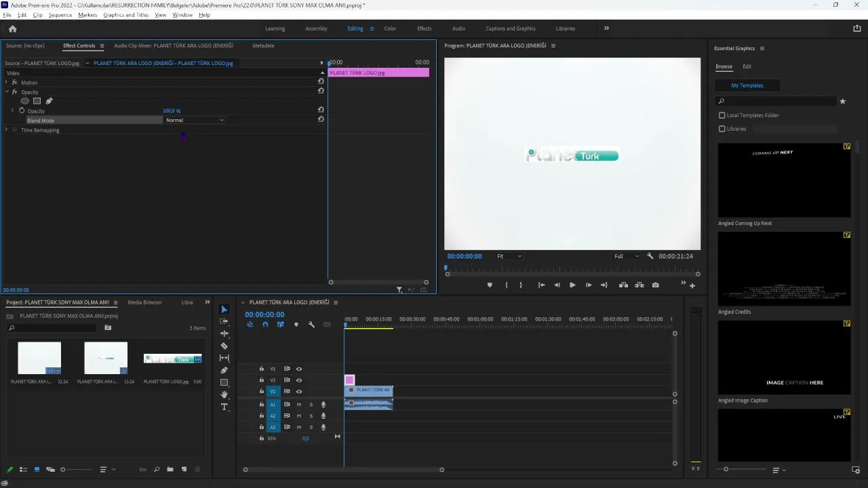Open the Media Browser tab
868x488 pixels.
pyautogui.click(x=144, y=302)
